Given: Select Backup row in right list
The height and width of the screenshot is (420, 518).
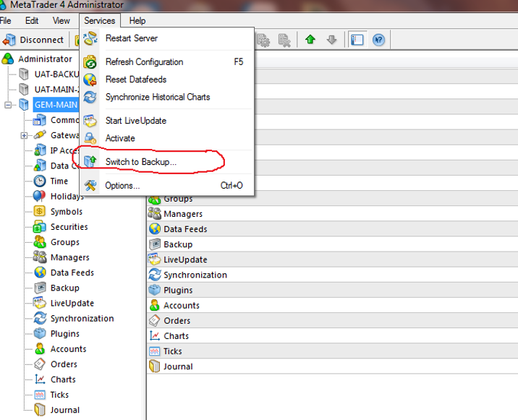Looking at the screenshot, I should coord(332,244).
